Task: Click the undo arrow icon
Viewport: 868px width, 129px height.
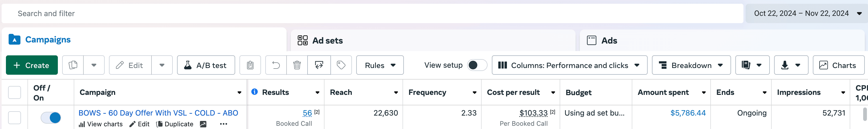Action: click(276, 65)
